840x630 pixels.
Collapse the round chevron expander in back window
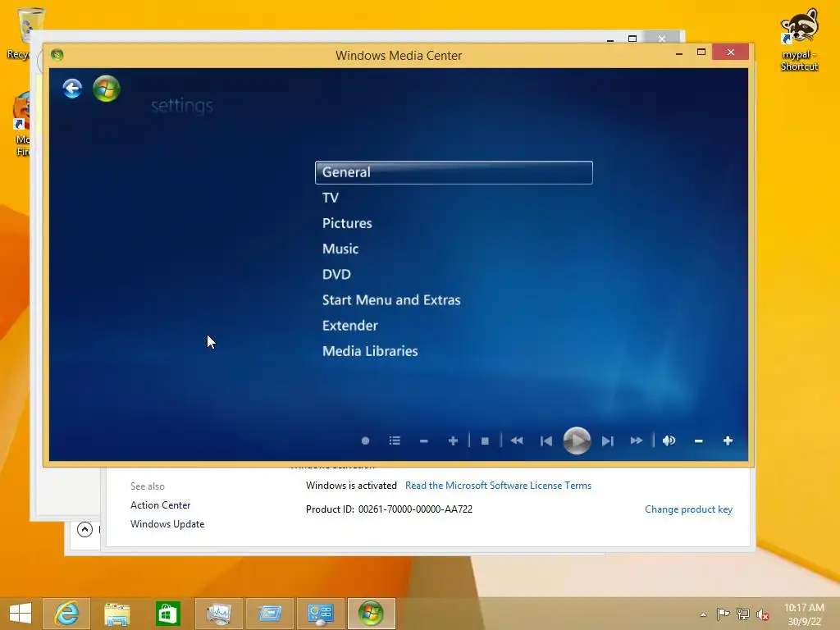pos(84,530)
